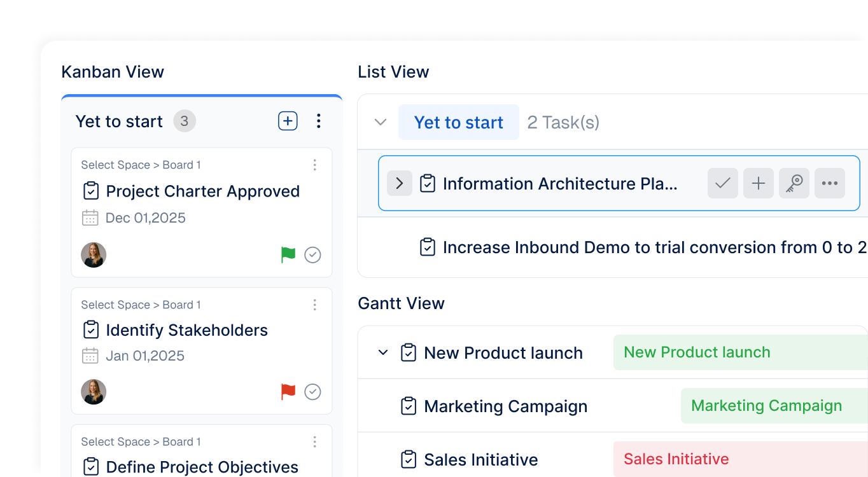Click task icon beside Marketing Campaign row
This screenshot has height=477, width=868.
[x=409, y=406]
